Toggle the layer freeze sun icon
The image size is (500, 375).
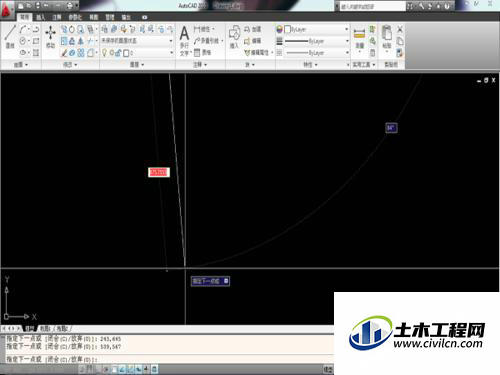(x=112, y=53)
